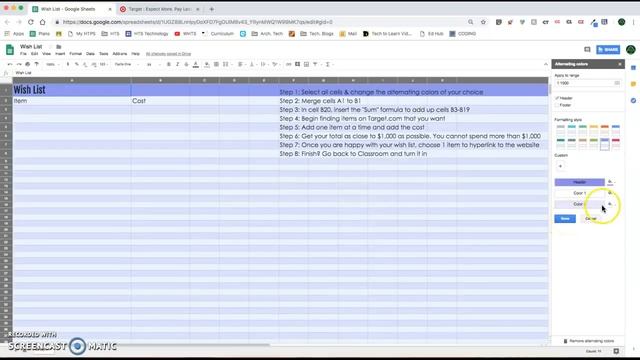Screen dimensions: 640x360
Task: Open the File menu
Action: [x=23, y=54]
